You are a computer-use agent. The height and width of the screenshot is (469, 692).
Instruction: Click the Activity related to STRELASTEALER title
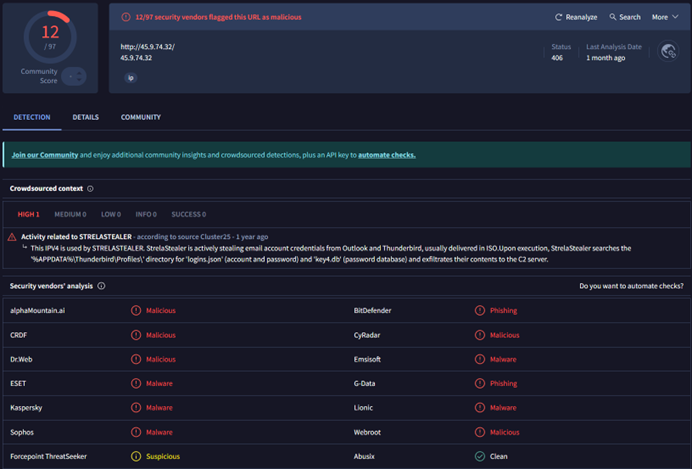(76, 237)
